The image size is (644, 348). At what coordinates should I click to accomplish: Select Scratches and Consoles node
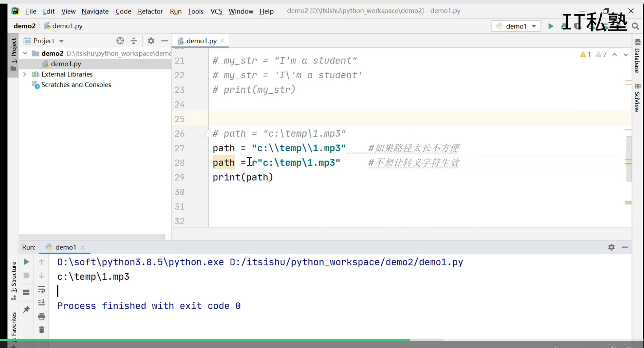click(x=76, y=85)
